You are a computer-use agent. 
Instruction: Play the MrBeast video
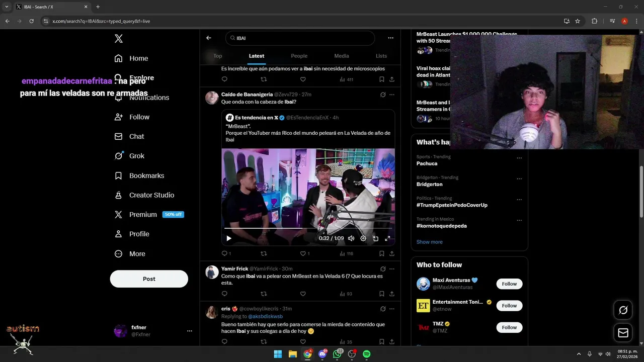tap(228, 238)
